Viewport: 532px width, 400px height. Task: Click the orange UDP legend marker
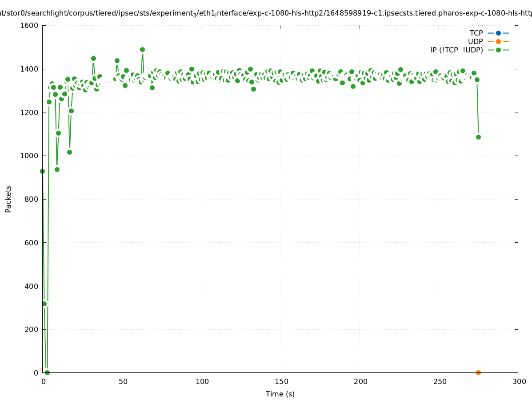498,41
